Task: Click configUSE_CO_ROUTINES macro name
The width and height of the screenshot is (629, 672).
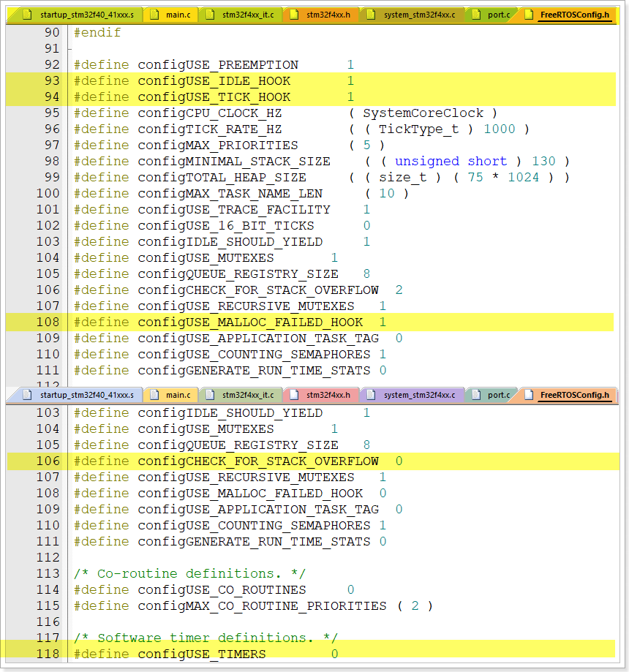Action: click(x=222, y=589)
